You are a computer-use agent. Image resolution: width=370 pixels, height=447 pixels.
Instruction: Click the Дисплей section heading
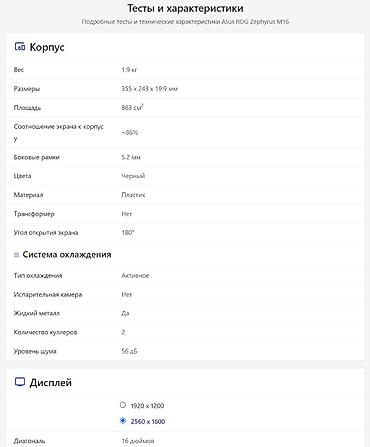[51, 382]
